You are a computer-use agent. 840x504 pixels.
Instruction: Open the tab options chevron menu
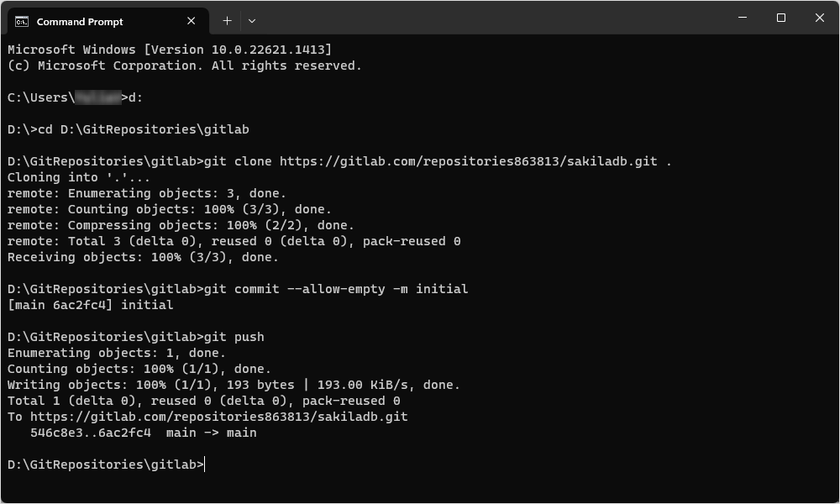point(251,20)
